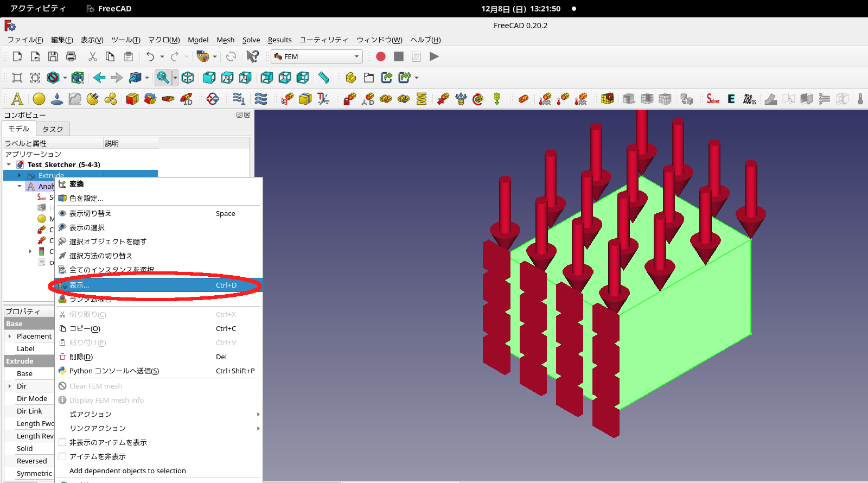
Task: Select 表示... (Ctrl+D) in context menu
Action: coord(158,285)
